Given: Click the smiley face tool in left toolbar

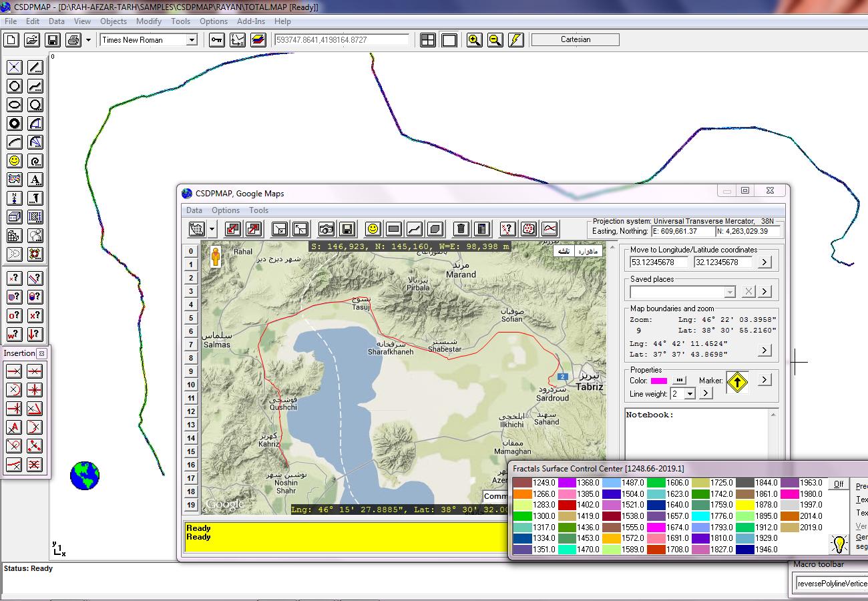Looking at the screenshot, I should coord(15,161).
